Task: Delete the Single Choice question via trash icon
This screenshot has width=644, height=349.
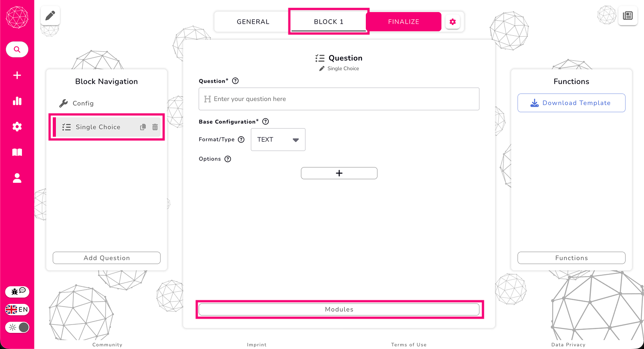Action: 154,127
